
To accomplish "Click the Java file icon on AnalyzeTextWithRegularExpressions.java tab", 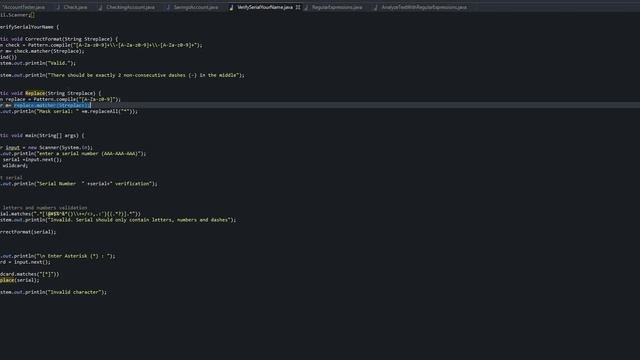I will point(376,7).
